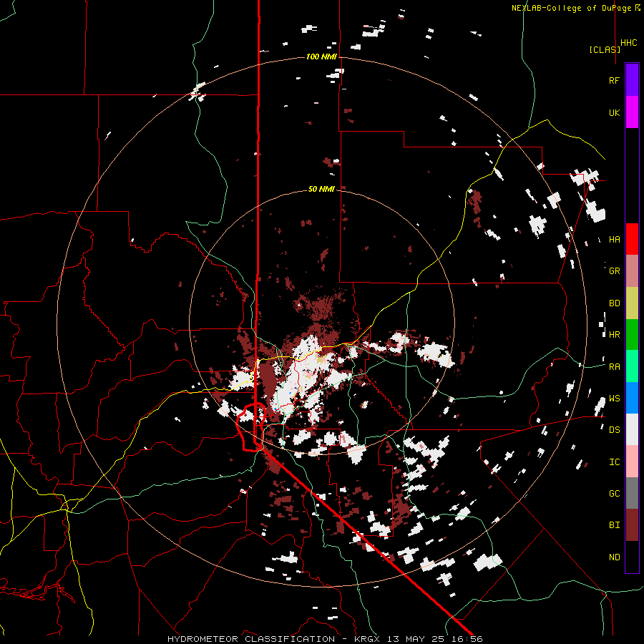Viewport: 644px width, 644px height.
Task: Click the HHC product code label
Action: 629,43
